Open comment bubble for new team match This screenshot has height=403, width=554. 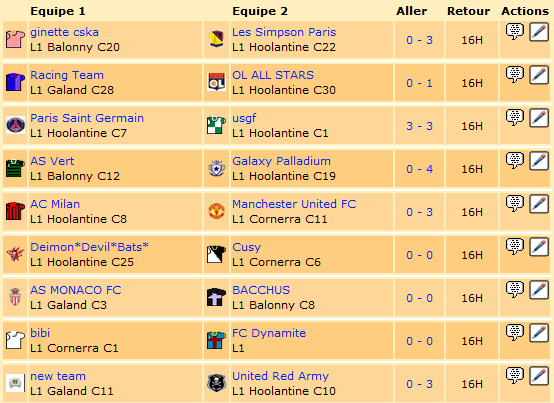tap(515, 376)
